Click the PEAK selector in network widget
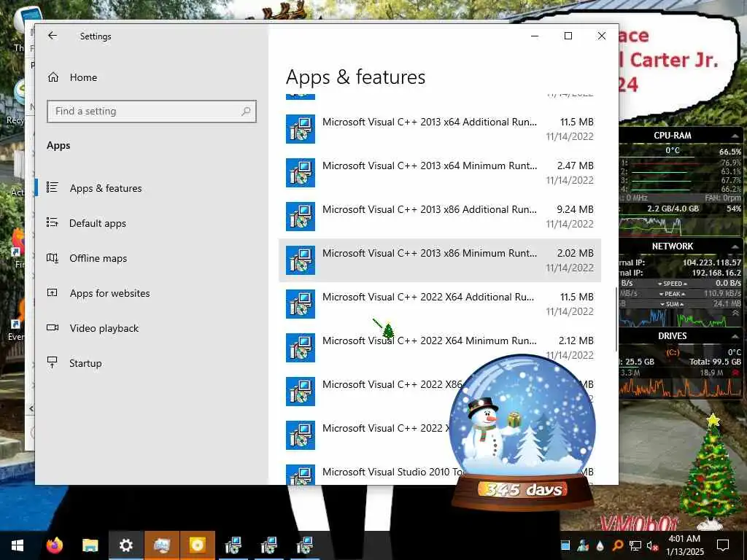This screenshot has height=560, width=747. click(x=672, y=294)
